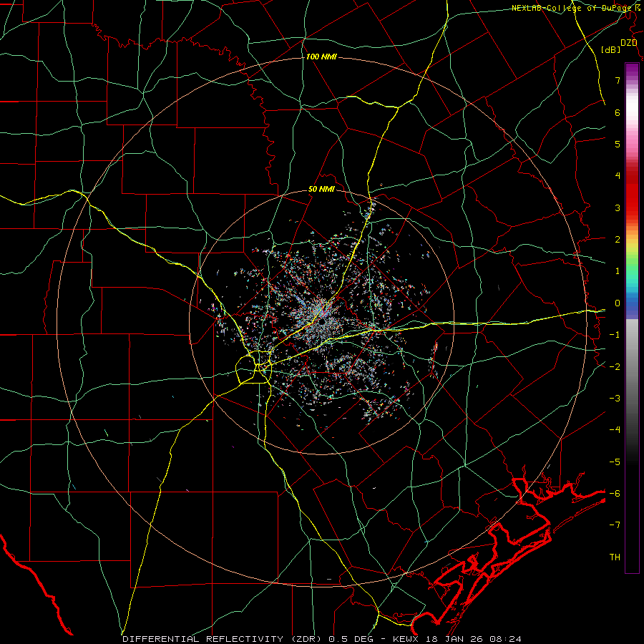Image resolution: width=644 pixels, height=644 pixels.
Task: Click the [dB] unit label
Action: [x=611, y=49]
